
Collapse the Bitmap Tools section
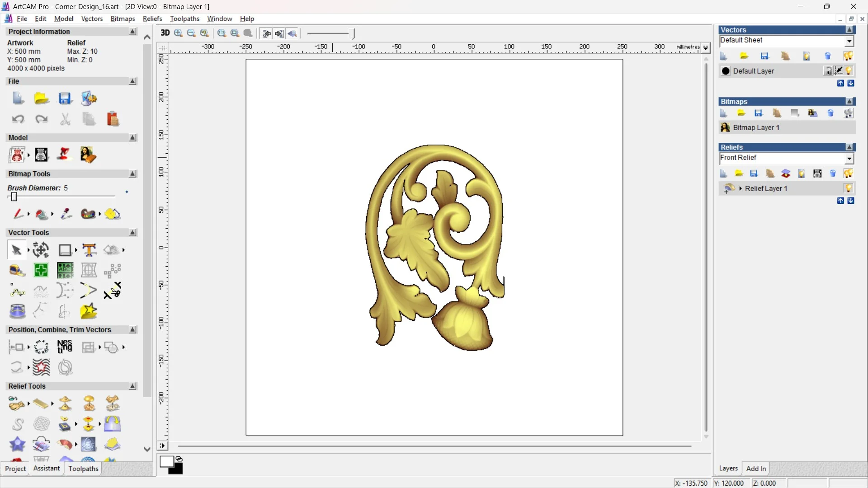click(132, 174)
